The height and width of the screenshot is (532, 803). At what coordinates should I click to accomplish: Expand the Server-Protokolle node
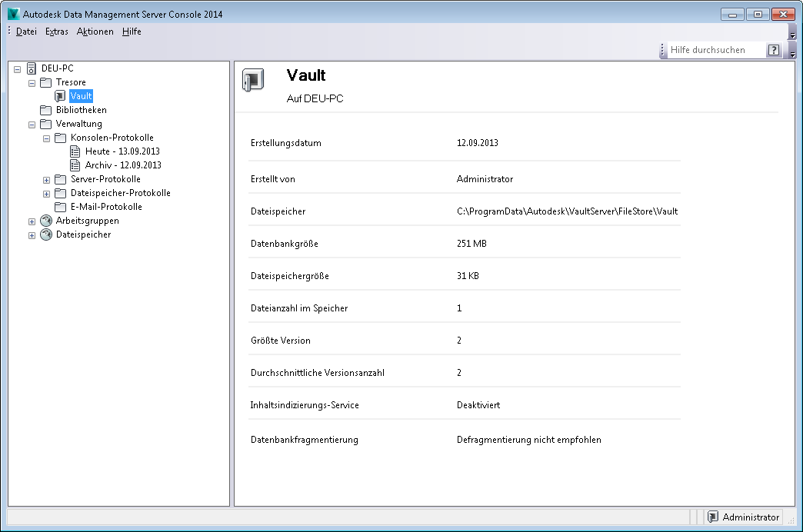tap(46, 179)
